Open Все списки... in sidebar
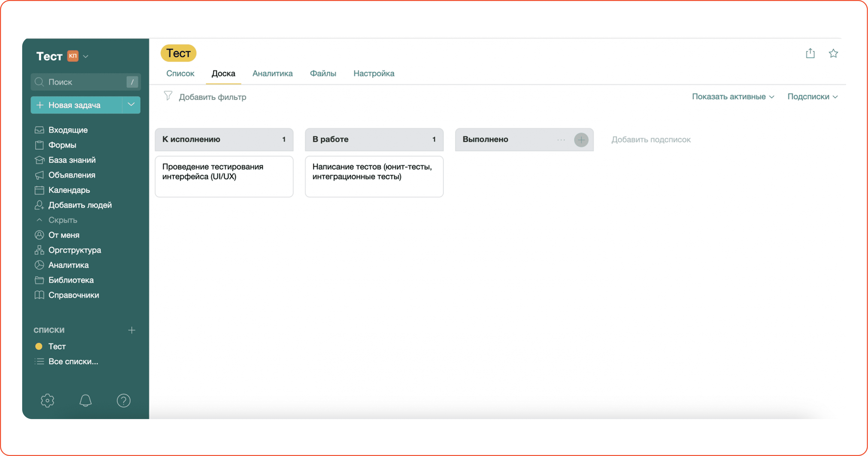Viewport: 868px width, 456px height. pyautogui.click(x=73, y=362)
